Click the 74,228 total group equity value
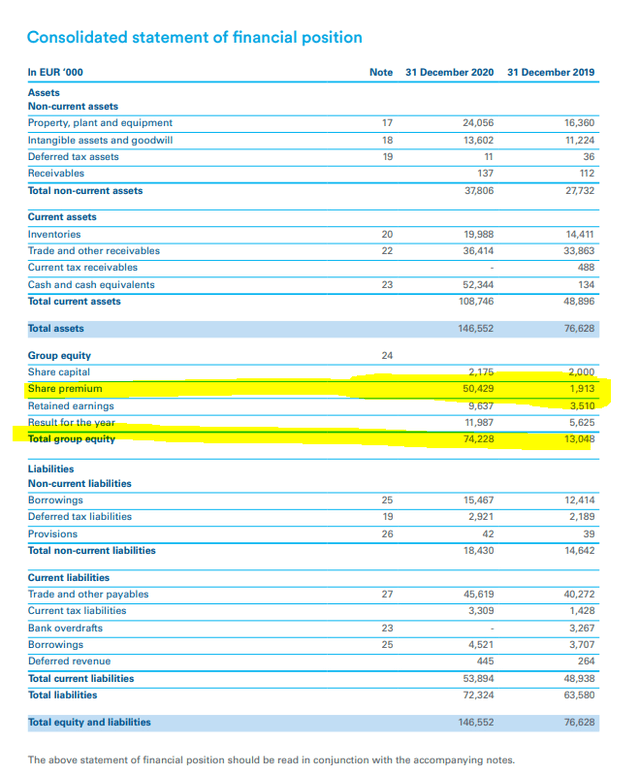 (x=478, y=439)
